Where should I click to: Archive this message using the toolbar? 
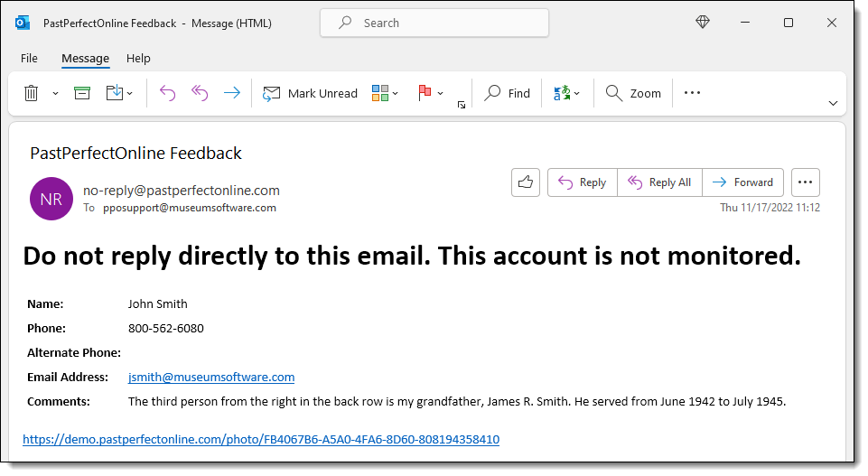[82, 93]
